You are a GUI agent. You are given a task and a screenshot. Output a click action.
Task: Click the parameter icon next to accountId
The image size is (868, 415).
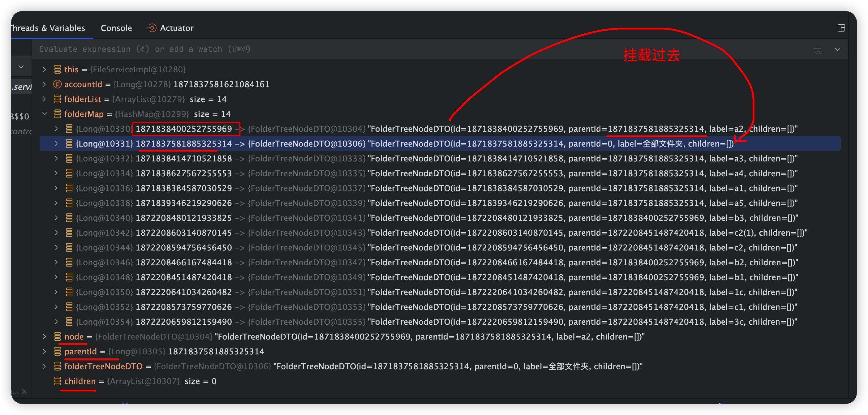click(57, 84)
